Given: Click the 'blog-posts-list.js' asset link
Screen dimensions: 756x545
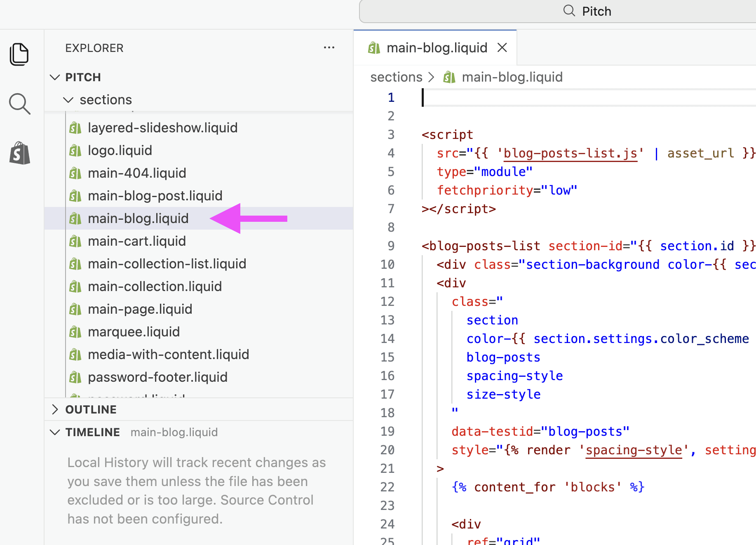Looking at the screenshot, I should pyautogui.click(x=570, y=153).
